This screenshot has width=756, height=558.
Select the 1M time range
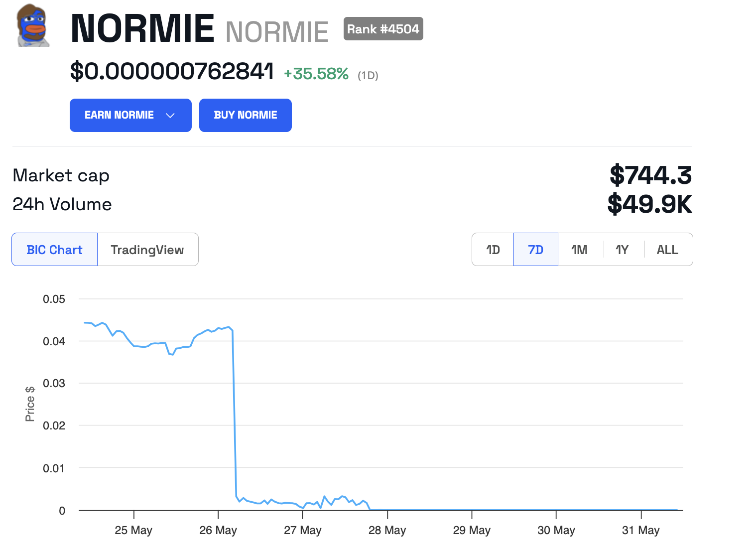[x=579, y=250]
